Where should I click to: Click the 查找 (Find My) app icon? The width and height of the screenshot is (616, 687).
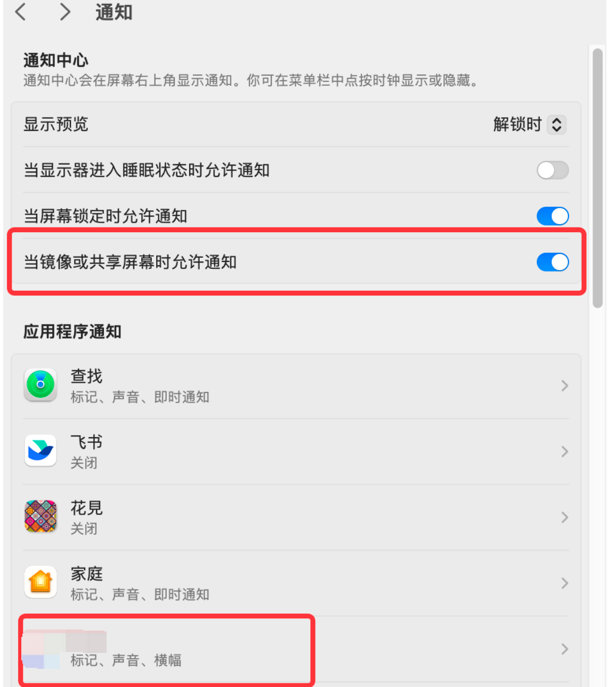click(40, 385)
